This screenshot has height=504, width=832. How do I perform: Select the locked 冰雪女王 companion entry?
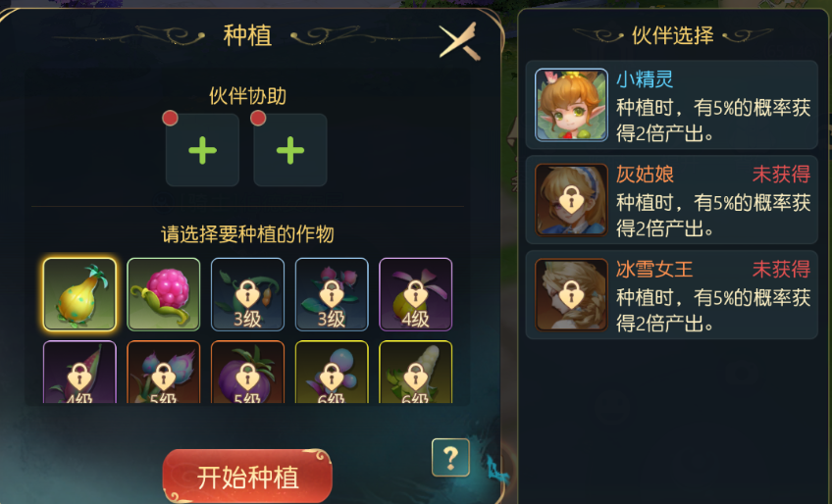click(671, 295)
